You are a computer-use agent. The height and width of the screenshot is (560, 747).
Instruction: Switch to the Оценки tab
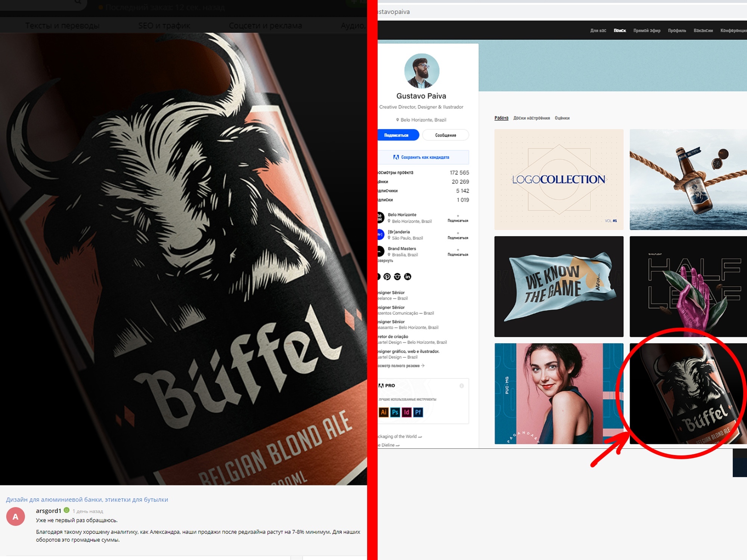tap(562, 118)
